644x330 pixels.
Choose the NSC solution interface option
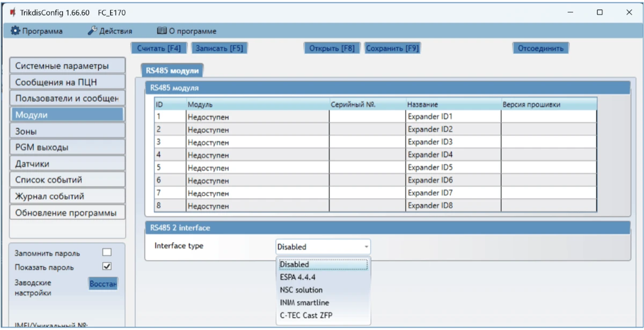pyautogui.click(x=301, y=290)
